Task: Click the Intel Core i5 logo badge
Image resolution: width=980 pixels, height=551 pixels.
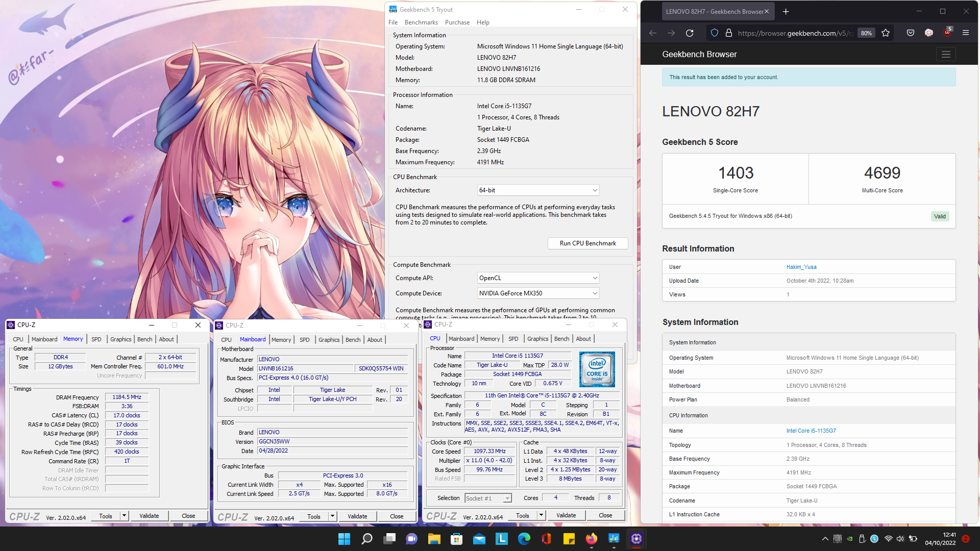Action: click(597, 369)
